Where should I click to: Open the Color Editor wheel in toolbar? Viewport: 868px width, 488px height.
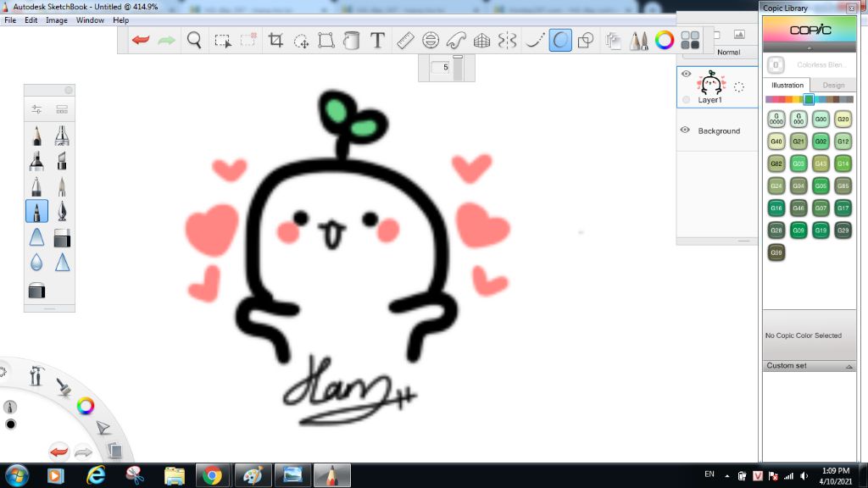pyautogui.click(x=665, y=40)
